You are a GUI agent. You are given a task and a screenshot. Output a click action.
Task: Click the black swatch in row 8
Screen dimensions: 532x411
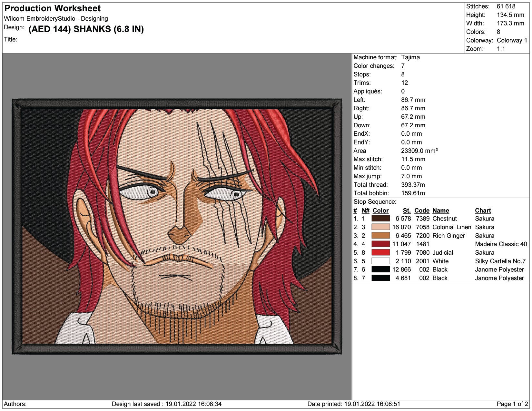point(380,278)
